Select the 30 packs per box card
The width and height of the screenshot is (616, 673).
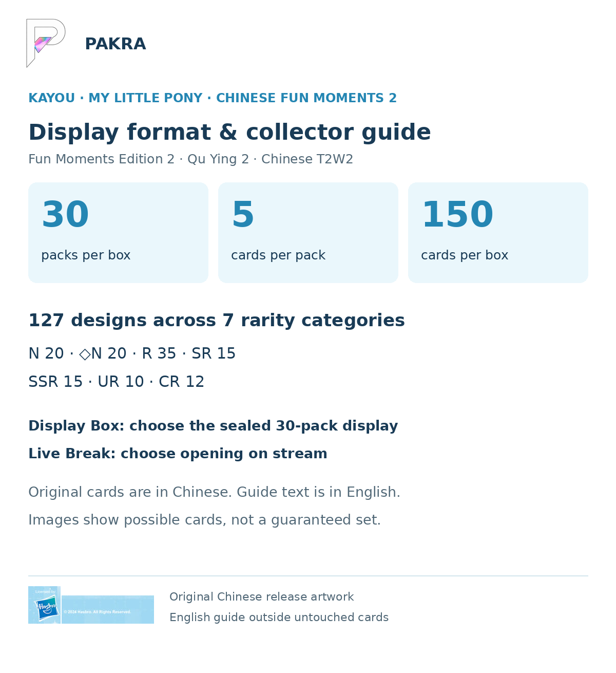[x=118, y=233]
